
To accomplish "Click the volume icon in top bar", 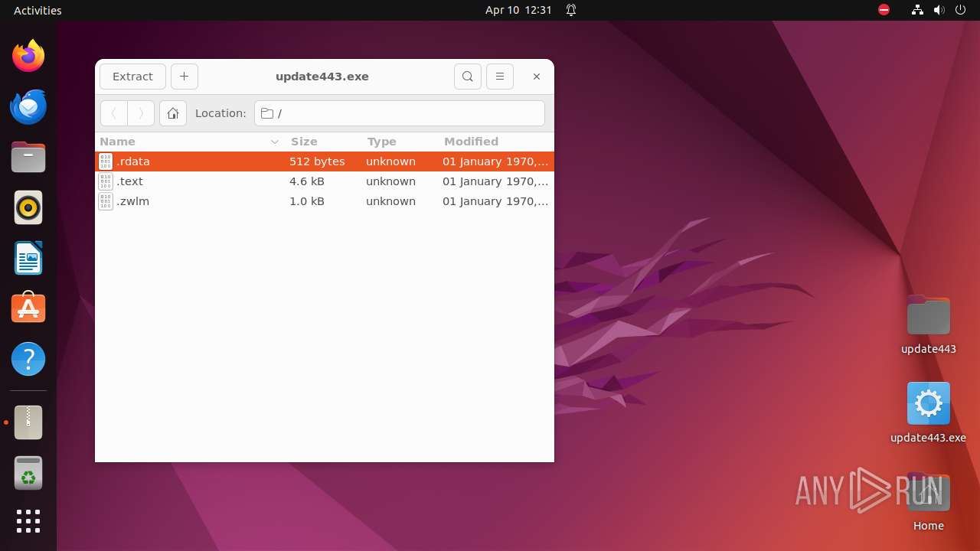I will [x=939, y=10].
